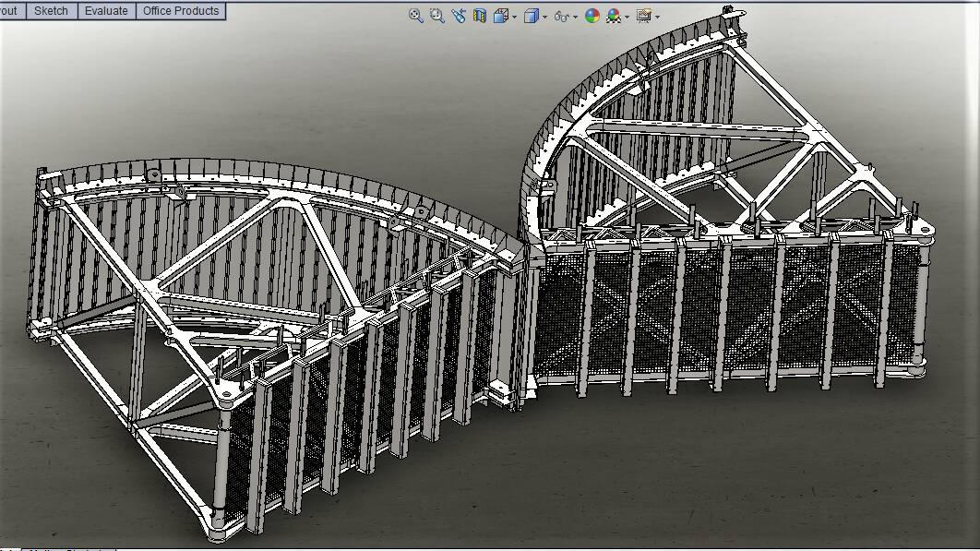The width and height of the screenshot is (980, 551).
Task: Click the Apply Scene icon
Action: [x=613, y=16]
